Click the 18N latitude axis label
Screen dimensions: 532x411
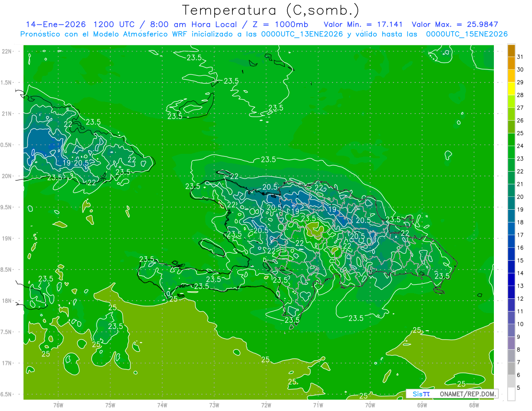pos(7,301)
